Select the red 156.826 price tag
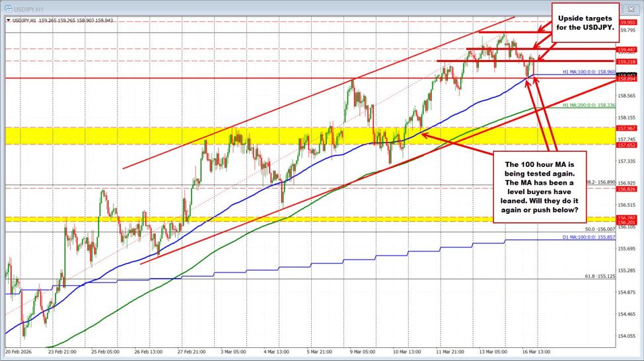The width and height of the screenshot is (644, 361). [x=626, y=189]
